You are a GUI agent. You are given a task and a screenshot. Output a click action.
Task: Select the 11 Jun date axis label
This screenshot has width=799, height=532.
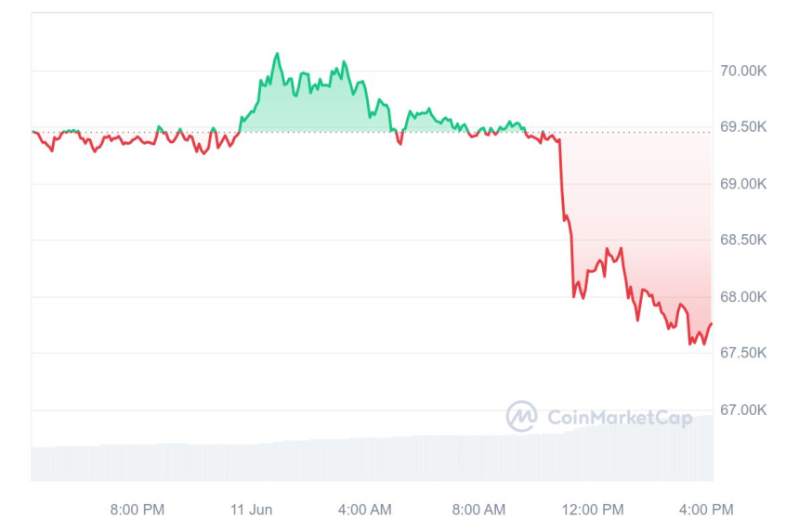(252, 509)
